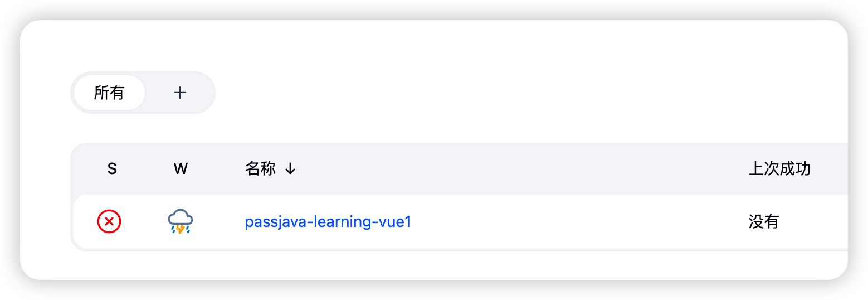The height and width of the screenshot is (300, 868).
Task: Create a new view with the + tab
Action: 179,93
